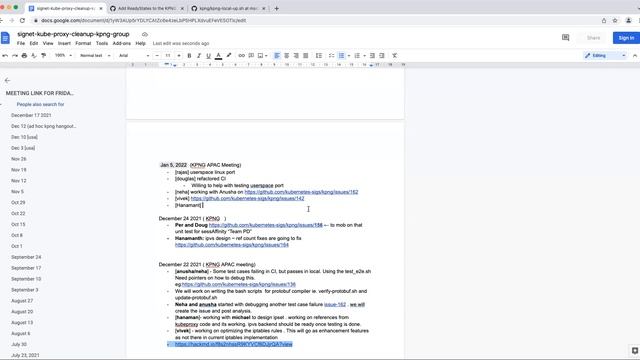Toggle the bulleted list button
The width and height of the screenshot is (640, 360).
click(341, 56)
